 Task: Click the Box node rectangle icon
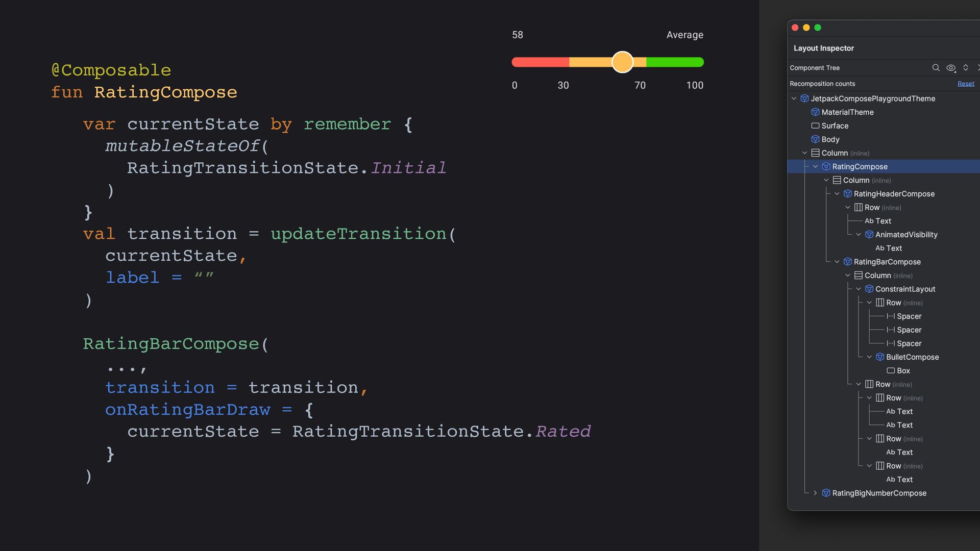coord(891,371)
